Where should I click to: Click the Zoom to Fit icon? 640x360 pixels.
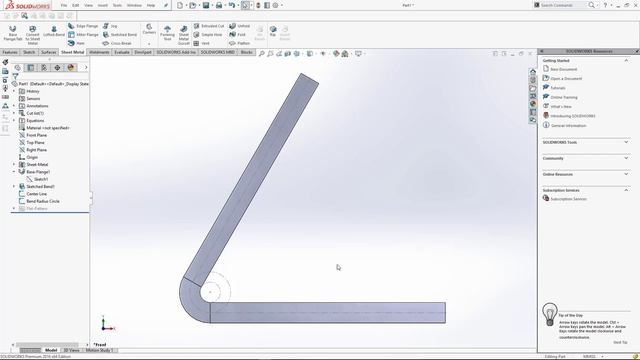pyautogui.click(x=262, y=53)
